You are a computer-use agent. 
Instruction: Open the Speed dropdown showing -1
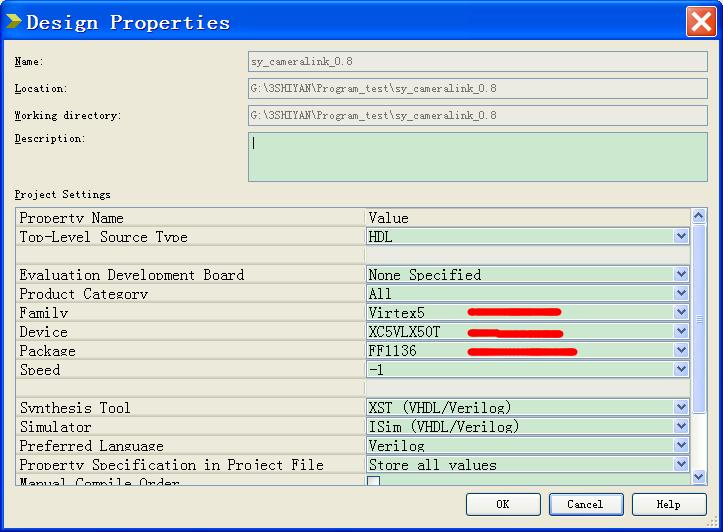pyautogui.click(x=681, y=369)
